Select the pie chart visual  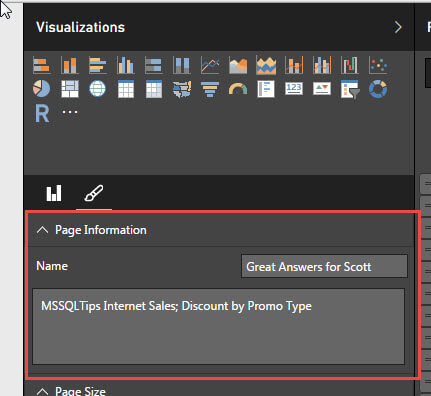pos(42,89)
